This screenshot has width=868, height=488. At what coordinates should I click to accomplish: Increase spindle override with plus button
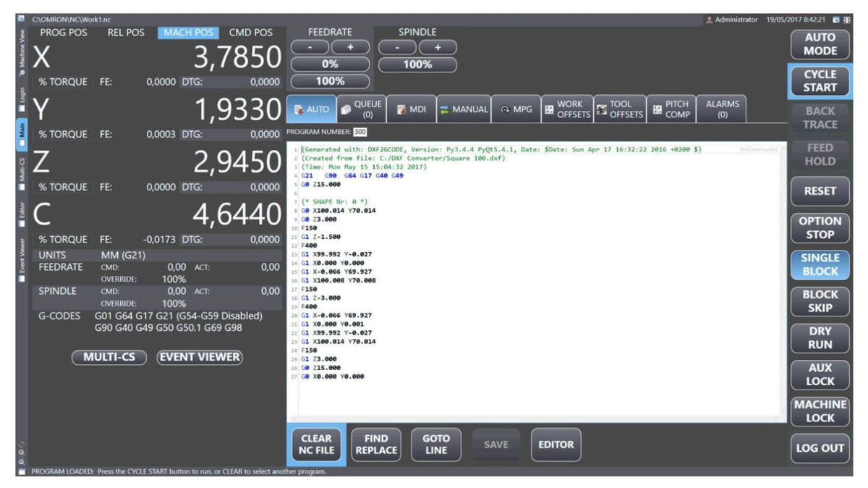pyautogui.click(x=438, y=47)
